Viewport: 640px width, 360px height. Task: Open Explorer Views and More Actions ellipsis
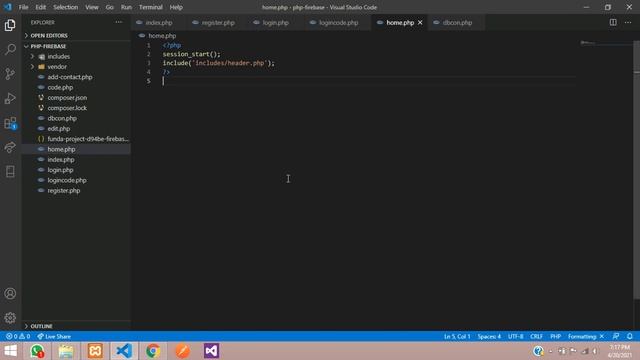click(118, 22)
